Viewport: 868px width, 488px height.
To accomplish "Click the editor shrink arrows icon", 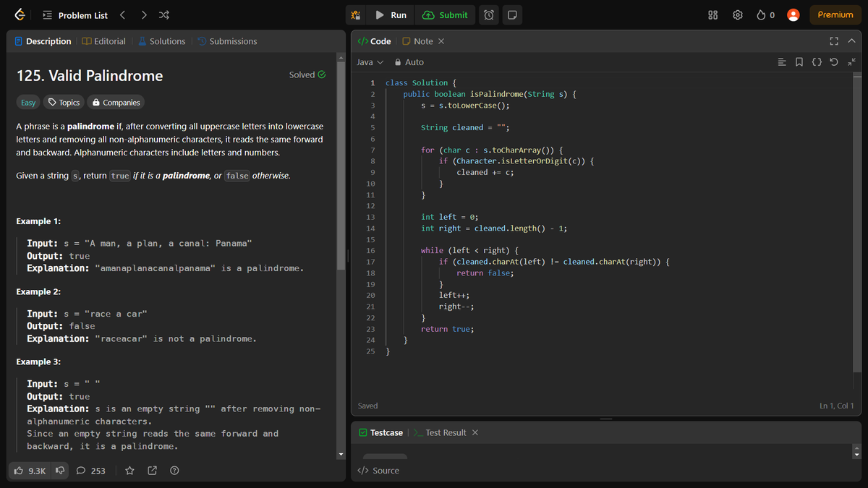I will 851,62.
